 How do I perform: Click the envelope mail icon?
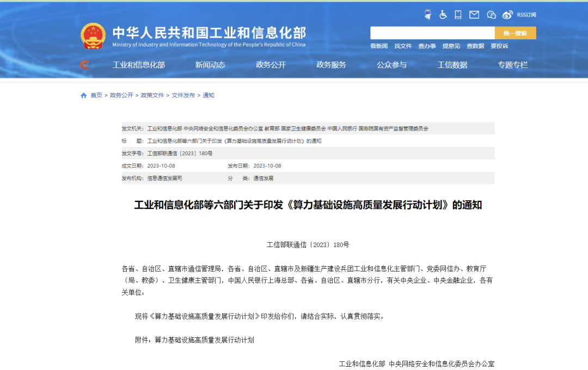(x=474, y=15)
